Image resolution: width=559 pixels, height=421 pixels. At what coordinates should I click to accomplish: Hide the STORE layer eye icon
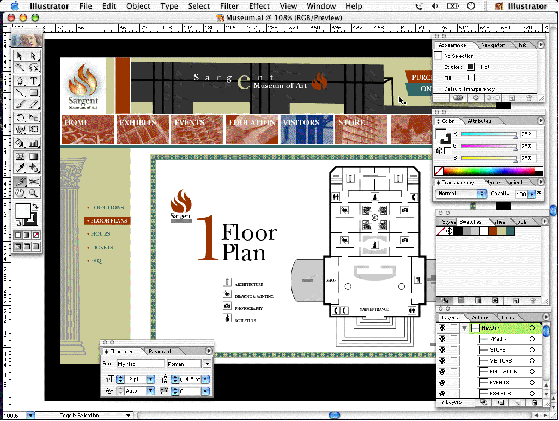442,350
